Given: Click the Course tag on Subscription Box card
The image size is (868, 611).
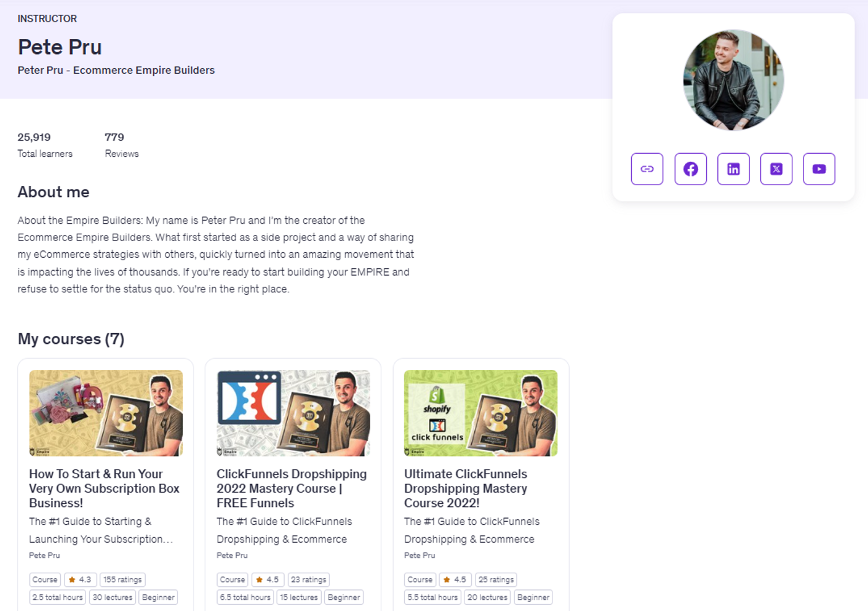Looking at the screenshot, I should [x=45, y=580].
